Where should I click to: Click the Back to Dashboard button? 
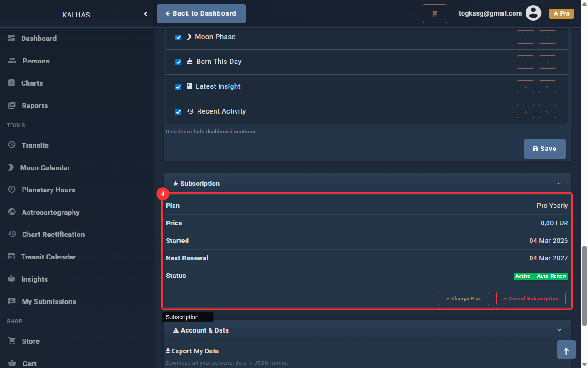point(201,14)
